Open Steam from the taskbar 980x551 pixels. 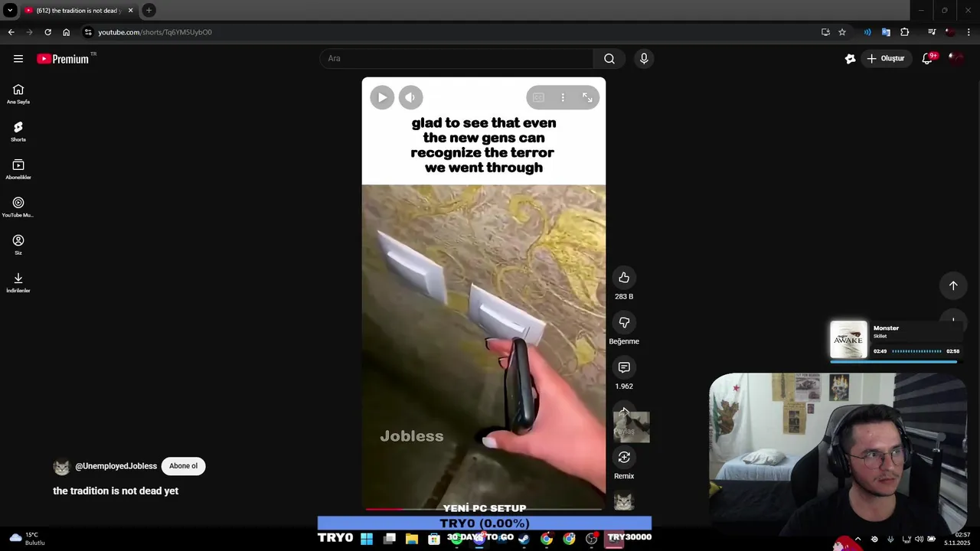click(524, 539)
